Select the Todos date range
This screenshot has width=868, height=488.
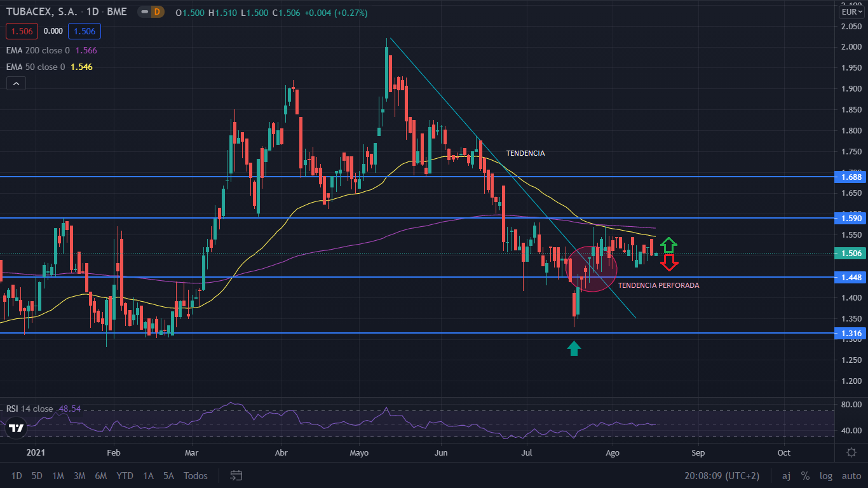click(x=195, y=476)
